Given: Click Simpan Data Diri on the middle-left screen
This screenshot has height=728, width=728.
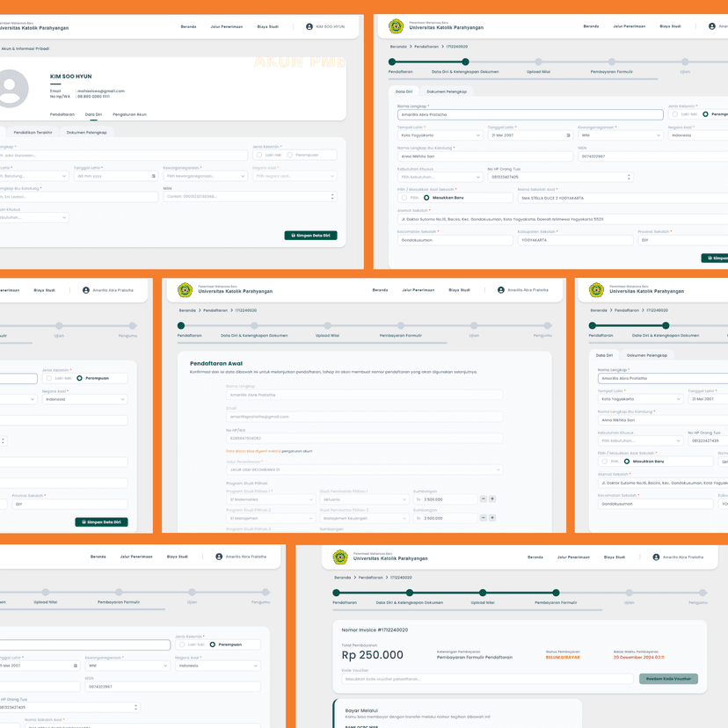Looking at the screenshot, I should pyautogui.click(x=101, y=522).
